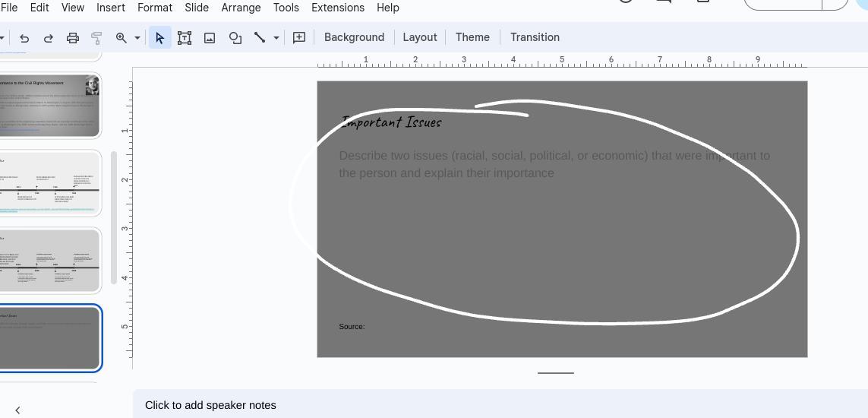Open the Shape tool
Screen dimensions: 868x418
pos(235,37)
